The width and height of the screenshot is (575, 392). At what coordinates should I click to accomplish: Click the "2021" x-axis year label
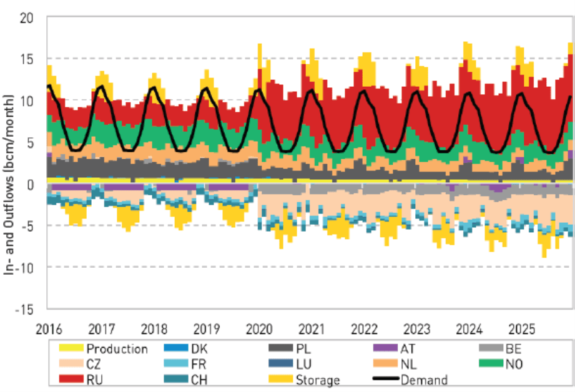[x=312, y=329]
